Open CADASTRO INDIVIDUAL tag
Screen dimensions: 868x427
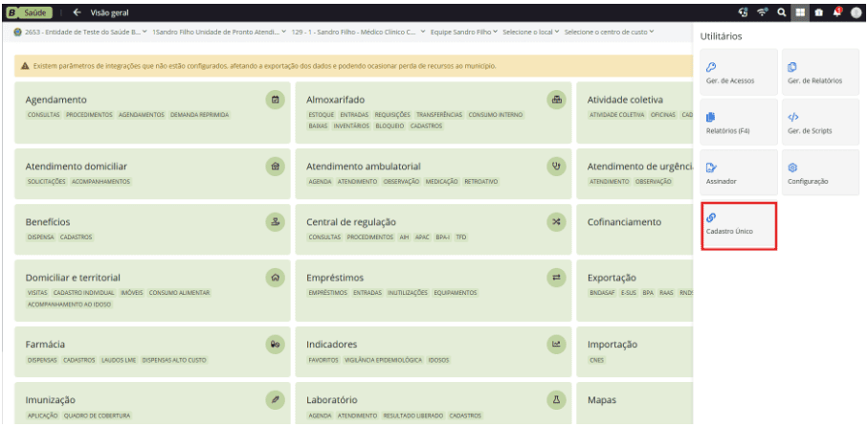[84, 292]
